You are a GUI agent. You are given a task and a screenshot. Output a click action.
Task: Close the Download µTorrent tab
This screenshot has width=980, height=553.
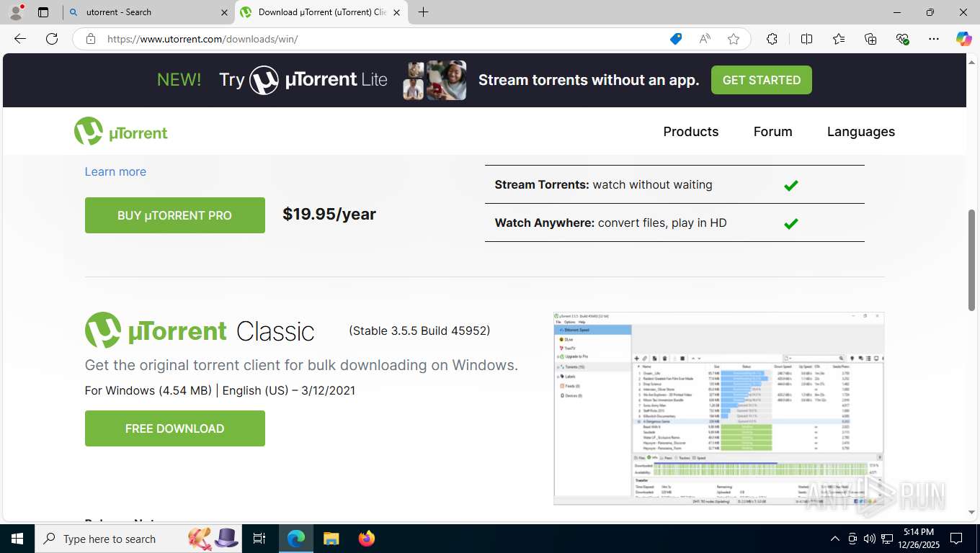point(396,12)
